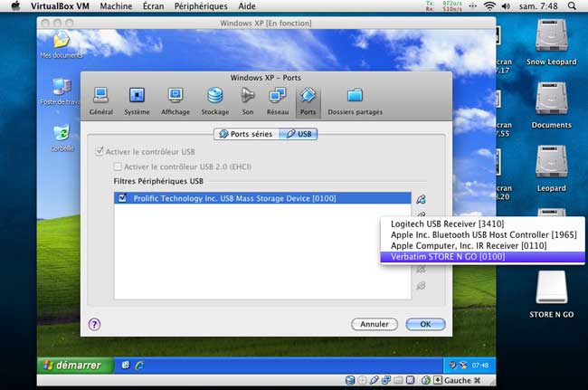Open the Windows XP démarrer menu
This screenshot has height=390, width=588.
pos(74,364)
